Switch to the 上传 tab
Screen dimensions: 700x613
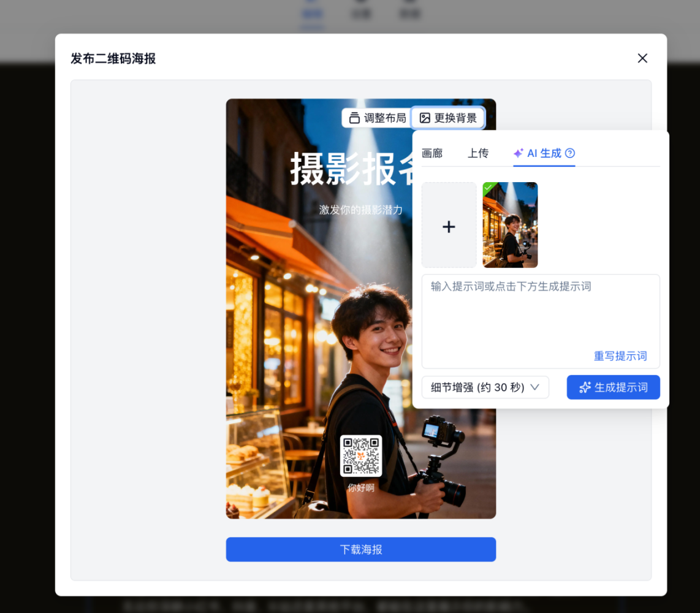click(x=478, y=153)
